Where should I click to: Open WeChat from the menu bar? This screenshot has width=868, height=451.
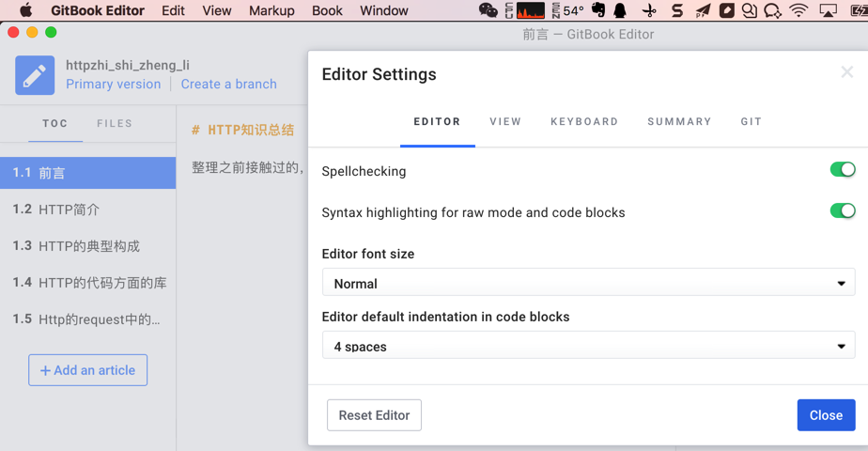click(488, 10)
